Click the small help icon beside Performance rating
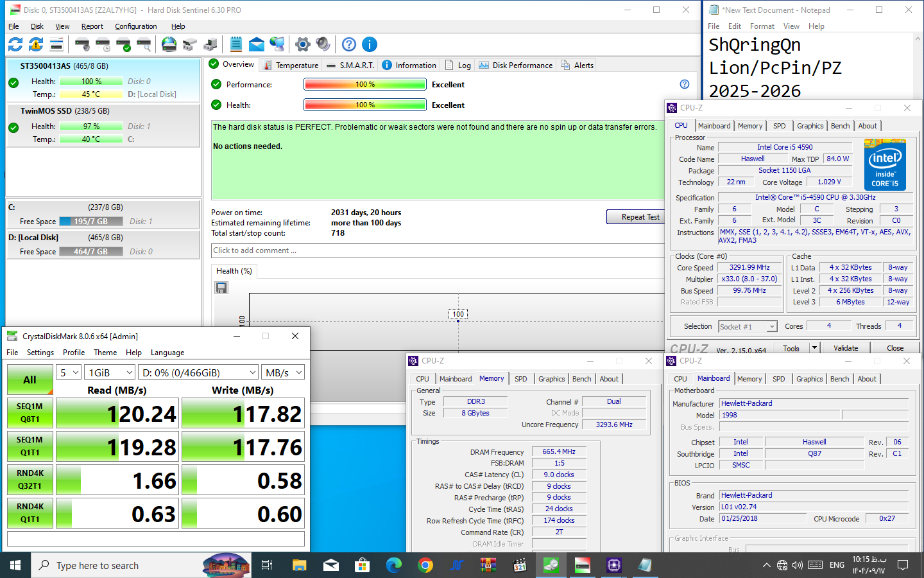The height and width of the screenshot is (578, 924). (x=685, y=84)
